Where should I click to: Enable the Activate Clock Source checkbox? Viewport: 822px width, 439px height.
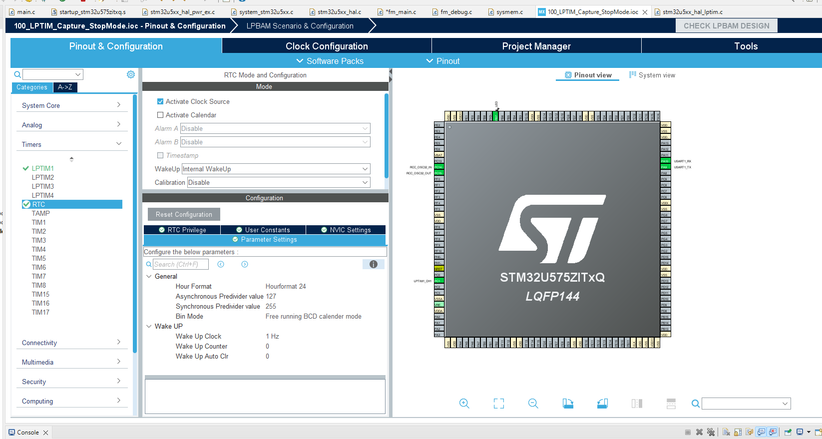[160, 101]
